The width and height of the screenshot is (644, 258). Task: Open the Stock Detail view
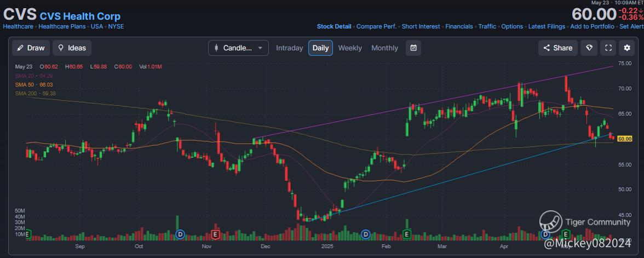coord(334,26)
